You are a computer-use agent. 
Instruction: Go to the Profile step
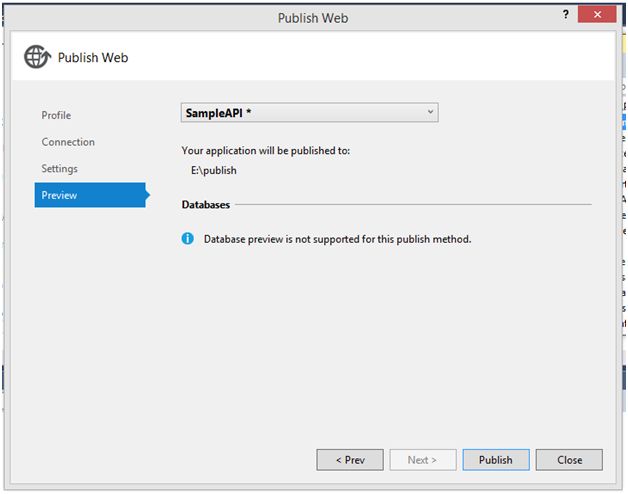(x=56, y=115)
